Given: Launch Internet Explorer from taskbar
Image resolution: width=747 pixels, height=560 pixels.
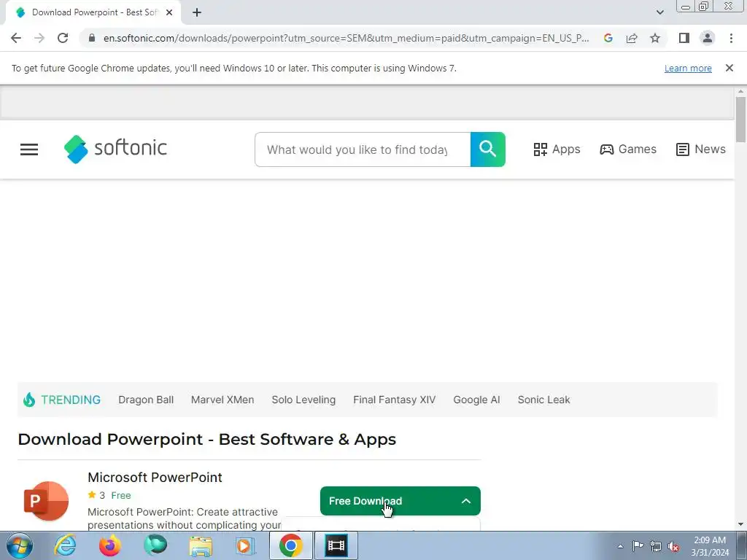Looking at the screenshot, I should click(65, 545).
